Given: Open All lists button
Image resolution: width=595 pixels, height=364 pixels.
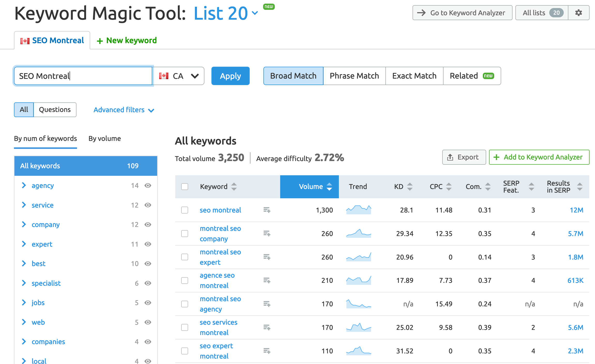Looking at the screenshot, I should tap(542, 13).
